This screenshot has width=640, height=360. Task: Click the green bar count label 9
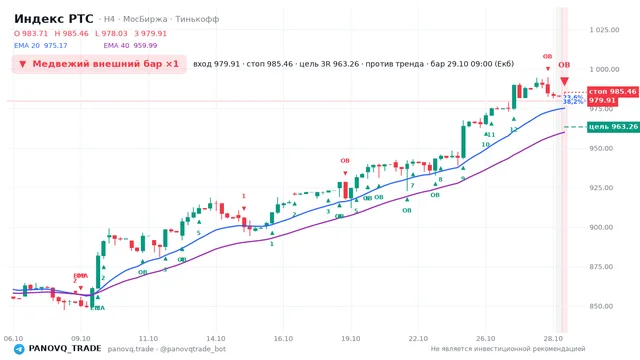click(462, 179)
